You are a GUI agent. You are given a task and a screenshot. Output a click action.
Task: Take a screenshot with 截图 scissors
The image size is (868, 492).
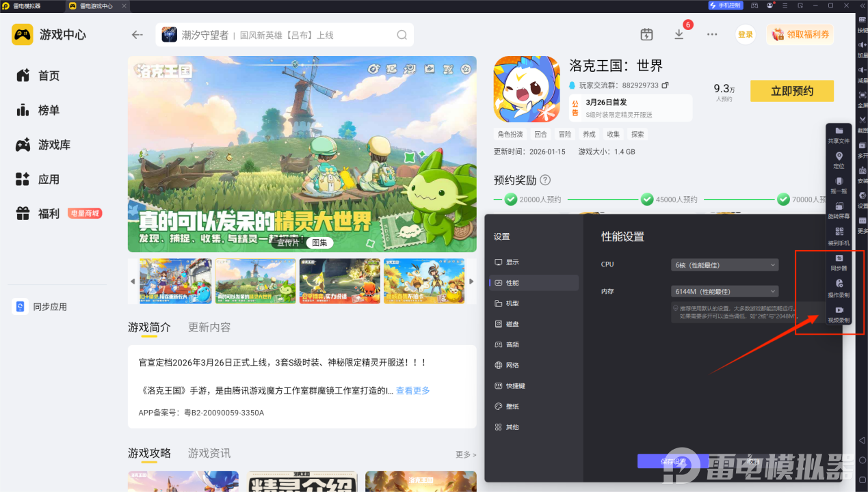pos(863,125)
